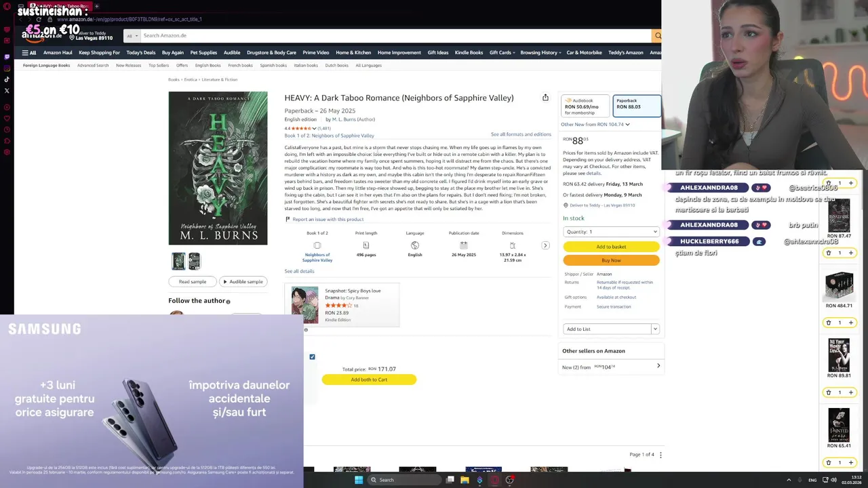
Task: Open See all details link
Action: pyautogui.click(x=299, y=271)
